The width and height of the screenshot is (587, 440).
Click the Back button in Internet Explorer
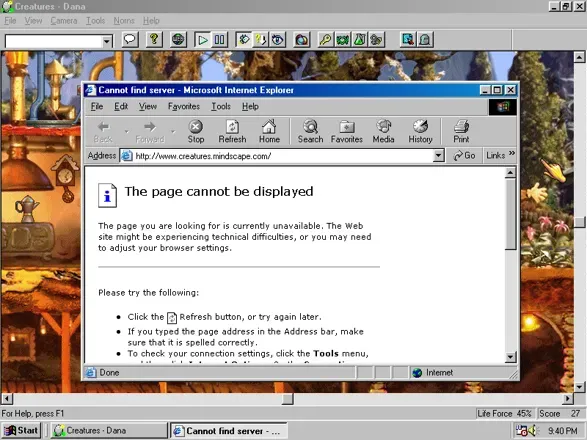click(103, 132)
